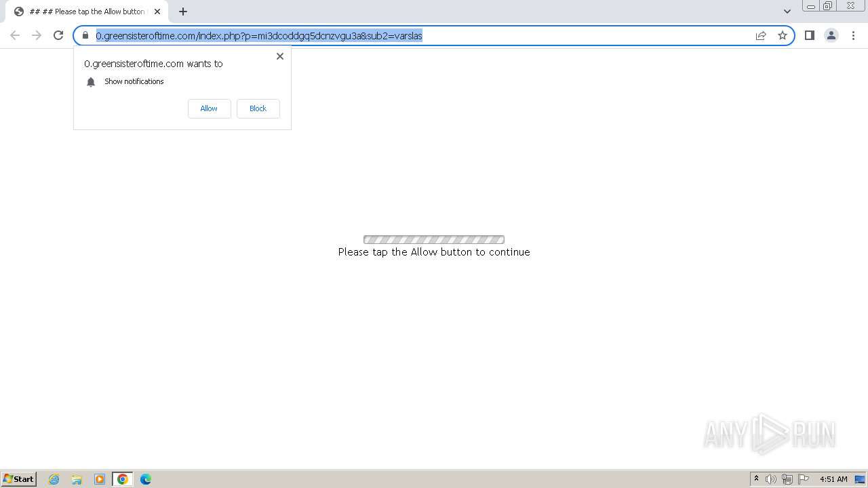Open the Windows Start menu

19,479
